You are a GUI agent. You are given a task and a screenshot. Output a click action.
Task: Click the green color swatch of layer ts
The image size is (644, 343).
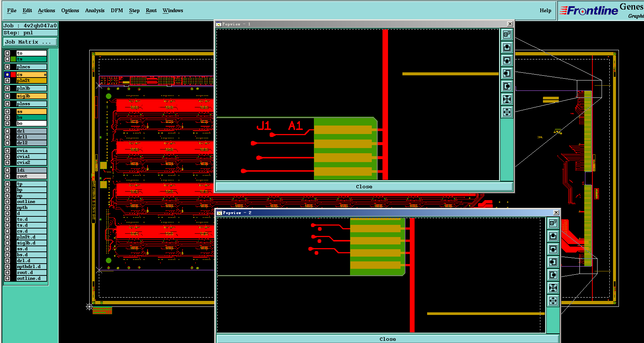click(13, 59)
